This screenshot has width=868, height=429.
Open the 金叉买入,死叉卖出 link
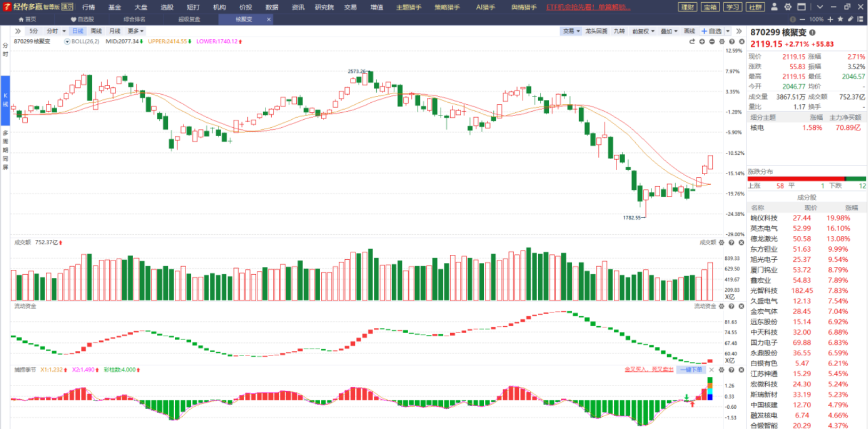click(649, 369)
